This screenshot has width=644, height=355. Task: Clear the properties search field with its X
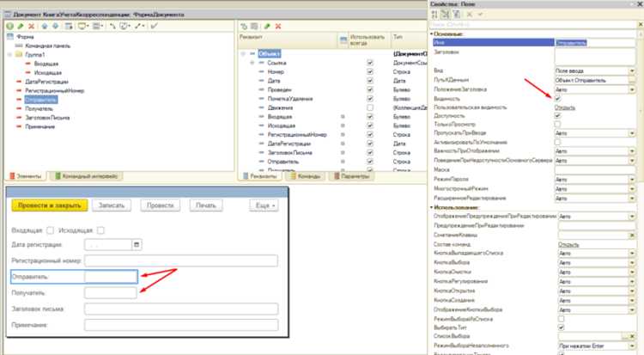641,25
